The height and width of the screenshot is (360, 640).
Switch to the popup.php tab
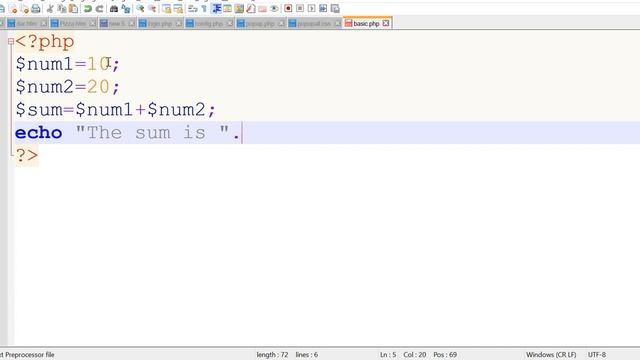click(x=260, y=24)
